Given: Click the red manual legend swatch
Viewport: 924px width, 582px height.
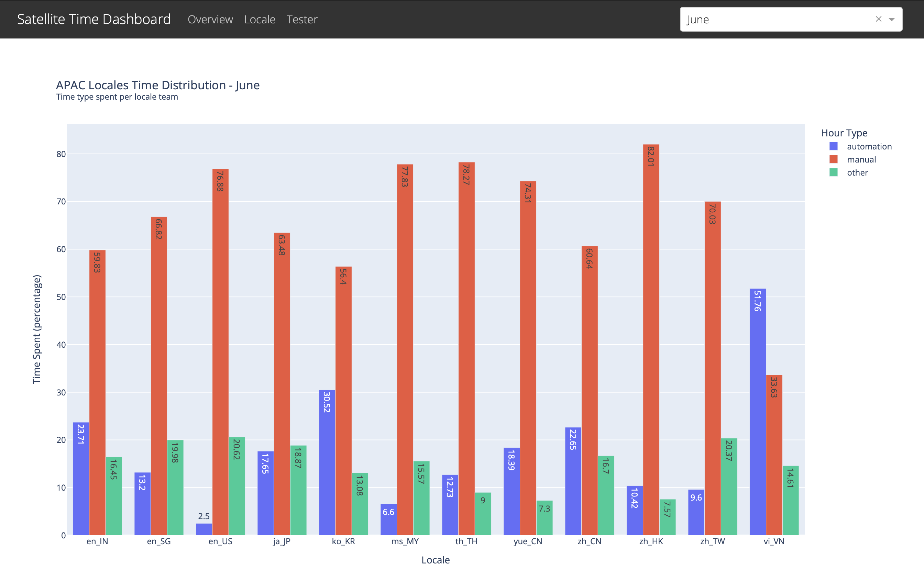Looking at the screenshot, I should pos(833,159).
